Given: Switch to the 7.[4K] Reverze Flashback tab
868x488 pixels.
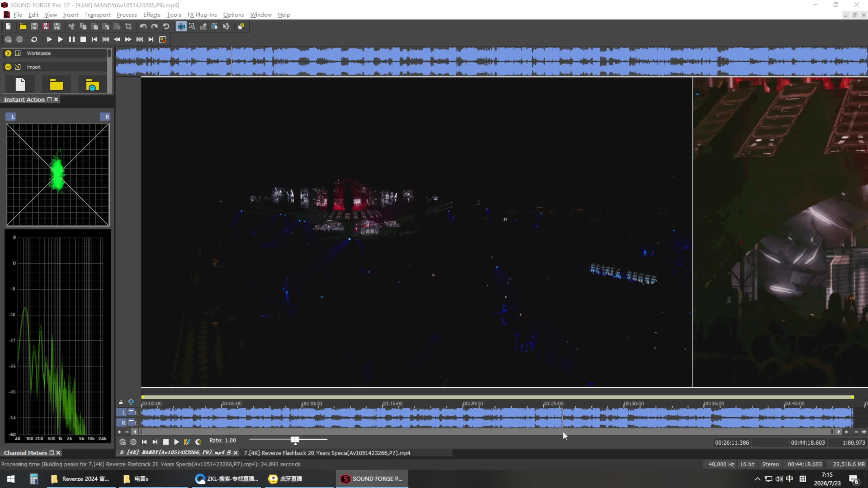Looking at the screenshot, I should pyautogui.click(x=327, y=453).
